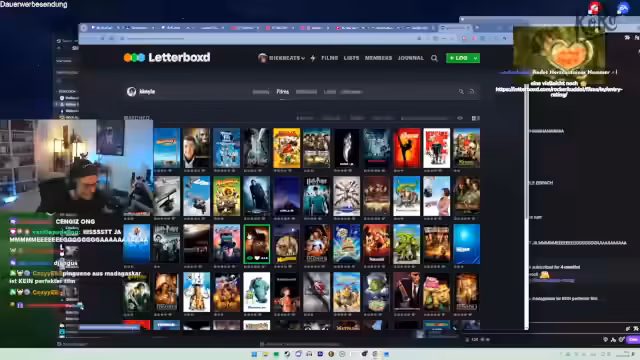Open the sort-by dropdown above the posters
Viewport: 640px width, 360px height.
[424, 118]
